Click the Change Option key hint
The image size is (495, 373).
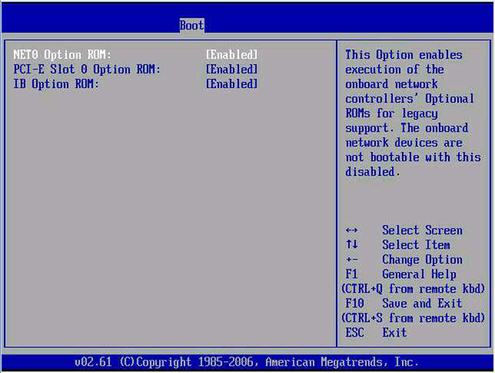404,260
